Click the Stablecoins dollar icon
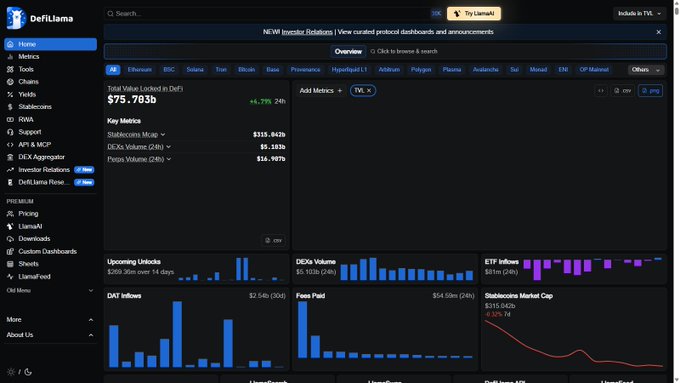Image resolution: width=680 pixels, height=383 pixels. pos(10,107)
